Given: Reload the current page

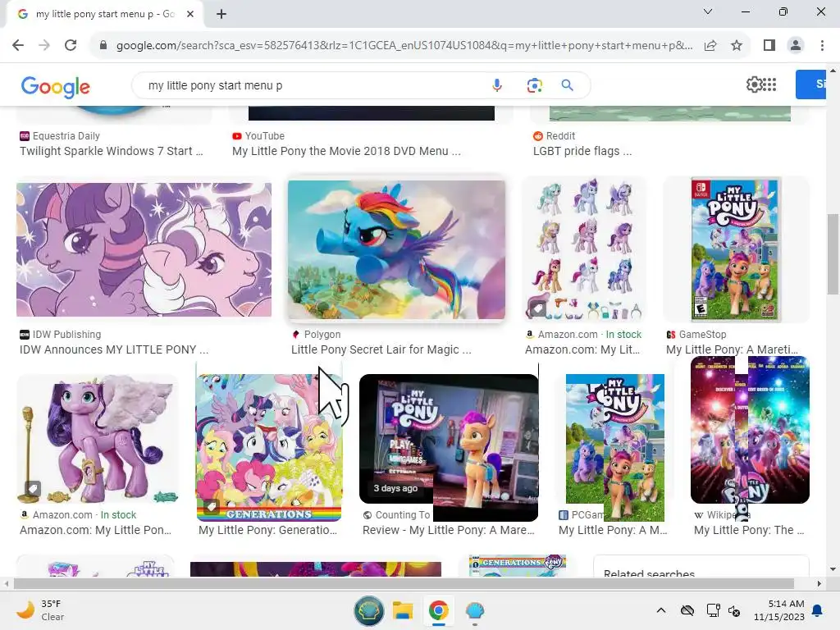Looking at the screenshot, I should [x=71, y=46].
